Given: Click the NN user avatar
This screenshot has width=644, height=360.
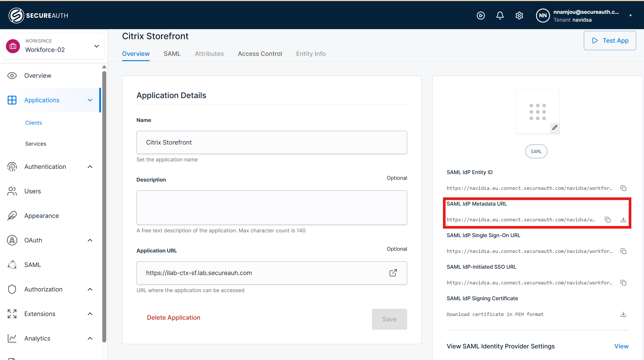Looking at the screenshot, I should click(x=543, y=16).
